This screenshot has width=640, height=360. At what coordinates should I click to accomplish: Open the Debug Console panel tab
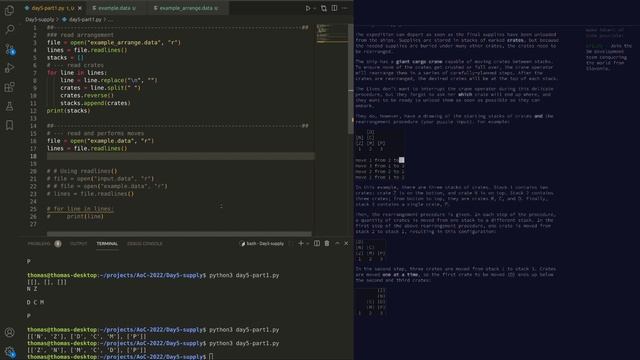point(144,244)
